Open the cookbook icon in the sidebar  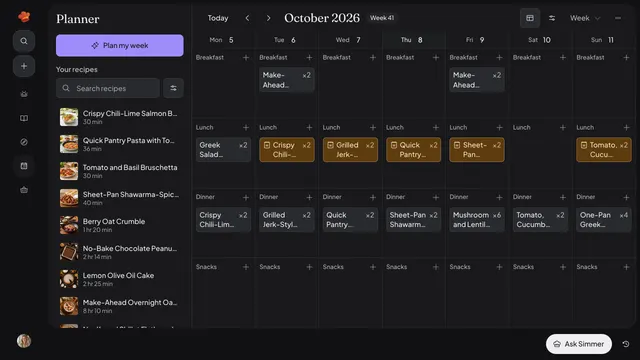pos(24,118)
